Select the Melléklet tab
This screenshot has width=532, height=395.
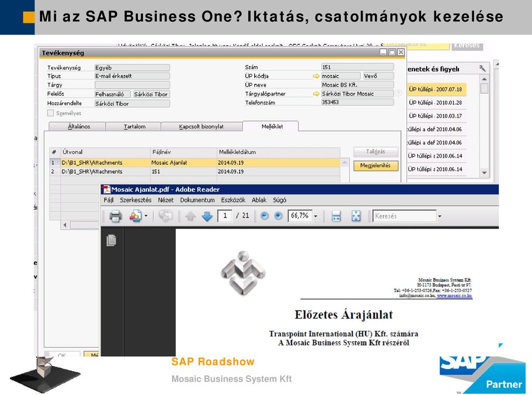click(x=272, y=126)
